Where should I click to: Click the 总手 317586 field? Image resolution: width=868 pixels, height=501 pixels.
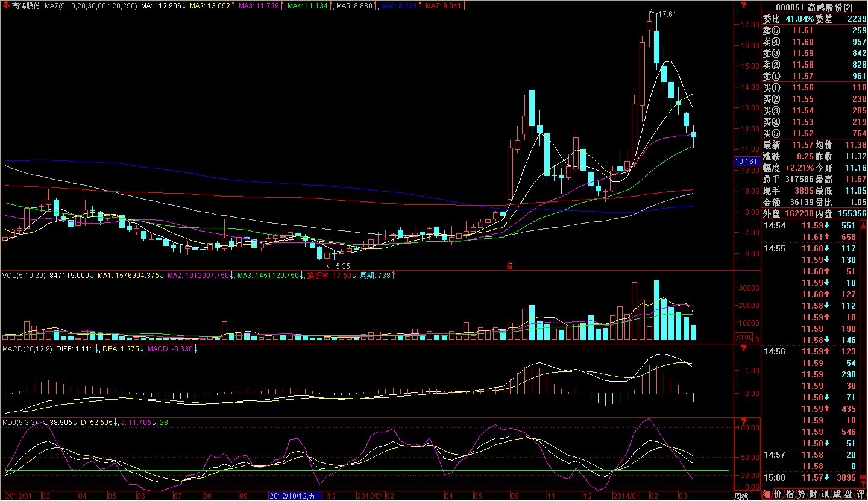click(x=788, y=180)
